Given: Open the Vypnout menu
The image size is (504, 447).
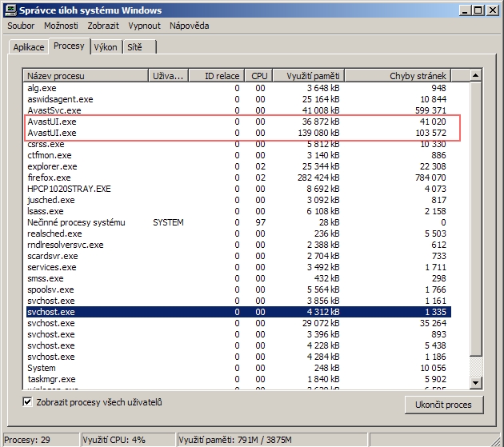Looking at the screenshot, I should (x=144, y=26).
